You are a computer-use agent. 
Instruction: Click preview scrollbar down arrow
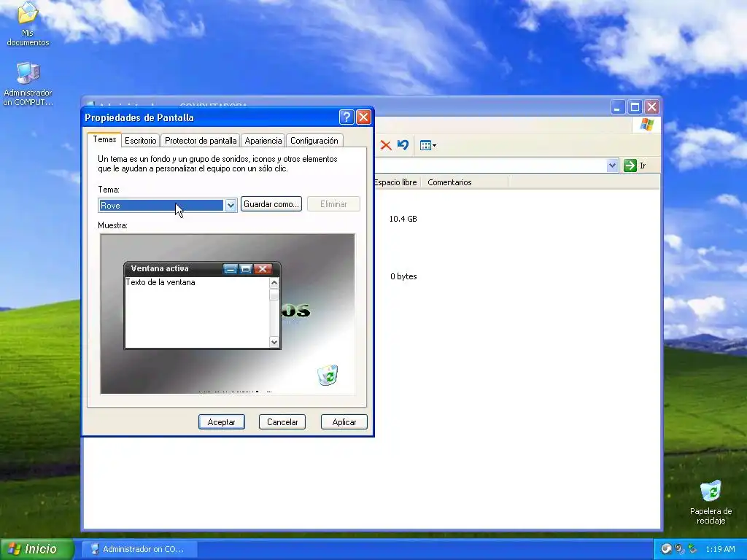(274, 342)
